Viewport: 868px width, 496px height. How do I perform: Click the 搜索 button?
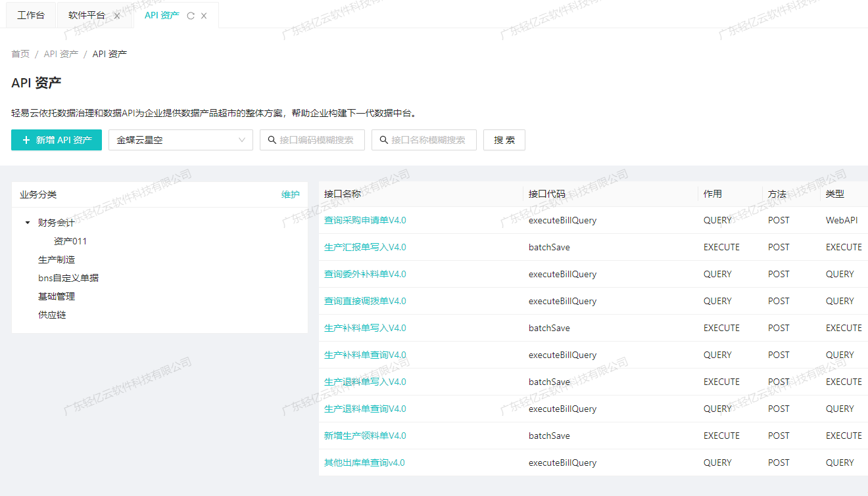[504, 140]
